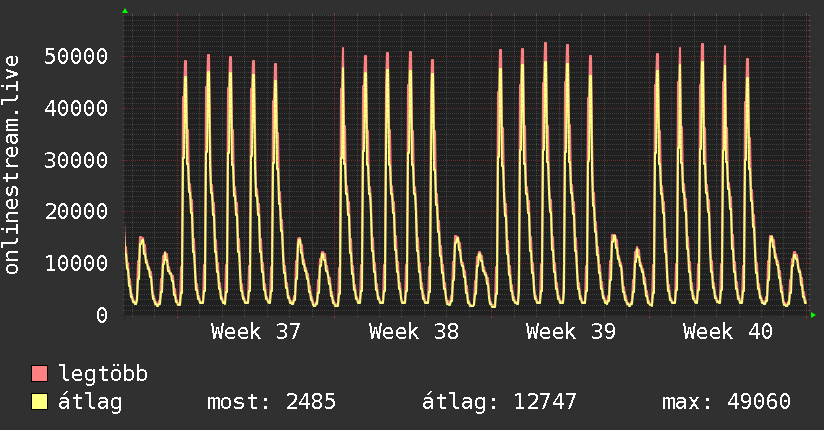This screenshot has width=824, height=430.
Task: Click the green arrow at X axis end
Action: (813, 315)
